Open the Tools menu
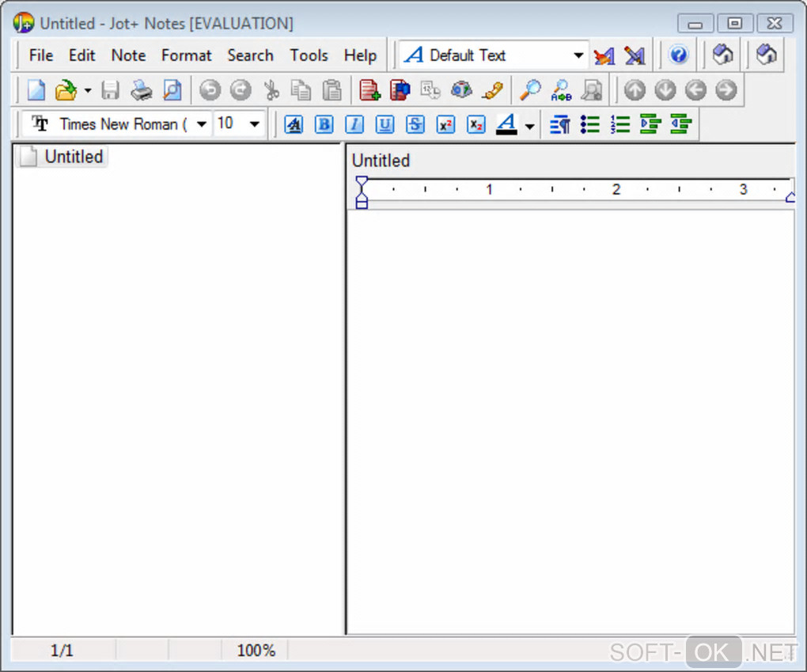The width and height of the screenshot is (807, 672). (x=309, y=55)
